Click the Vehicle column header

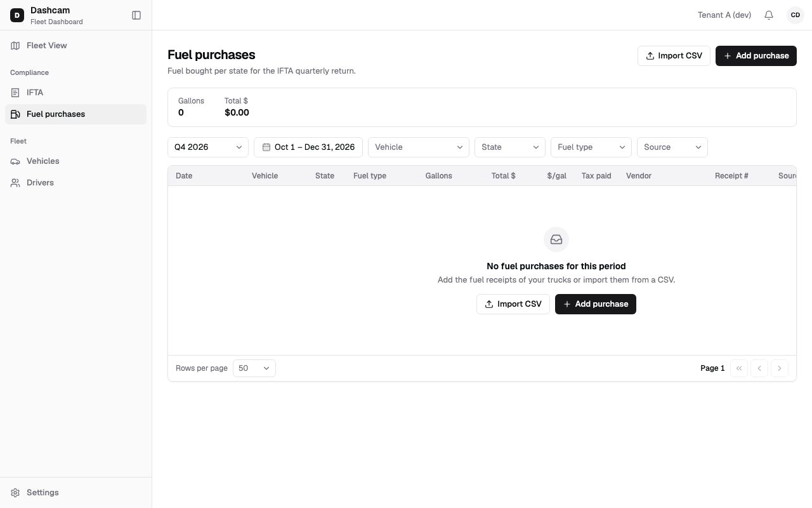(x=265, y=176)
